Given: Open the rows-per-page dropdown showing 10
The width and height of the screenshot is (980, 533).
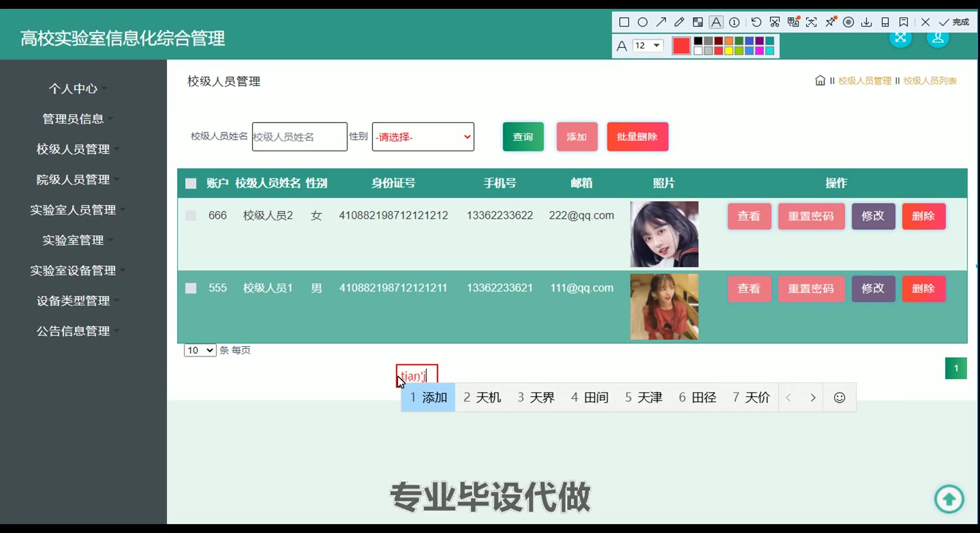Looking at the screenshot, I should (x=200, y=350).
